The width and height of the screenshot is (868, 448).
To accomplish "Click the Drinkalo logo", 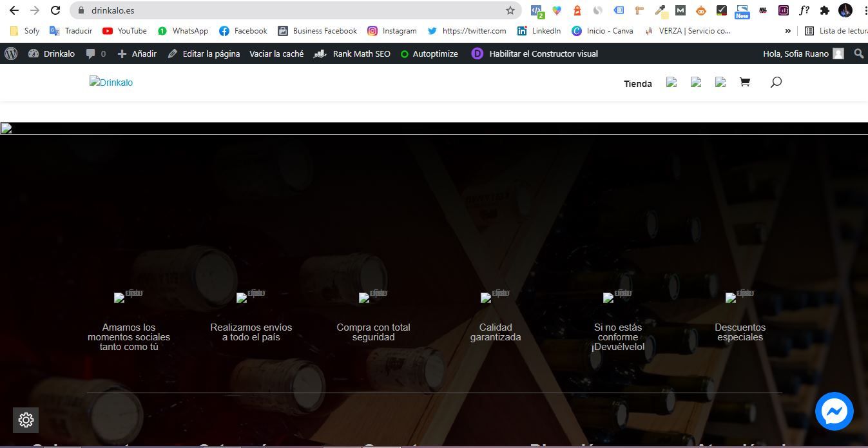I will coord(111,82).
